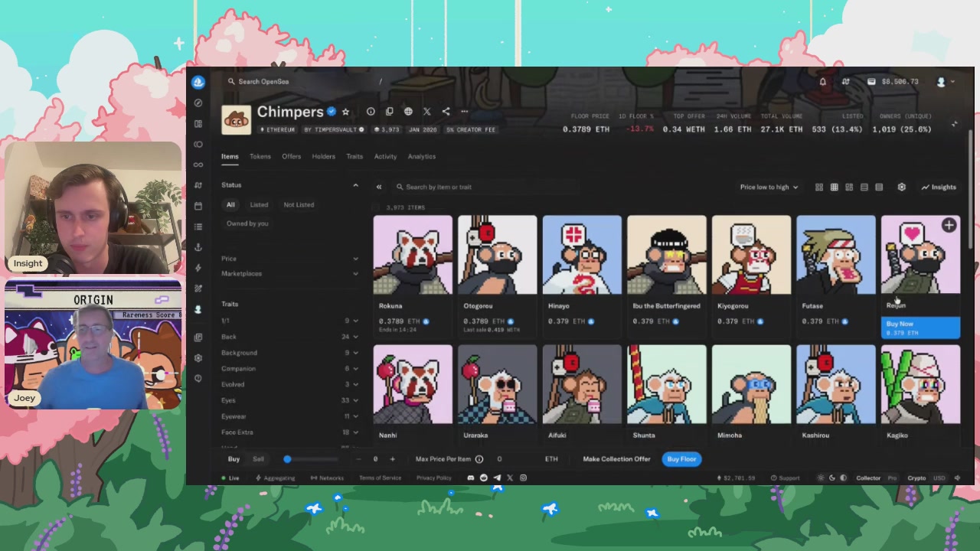Switch to the Activity tab
This screenshot has width=980, height=551.
pos(385,156)
